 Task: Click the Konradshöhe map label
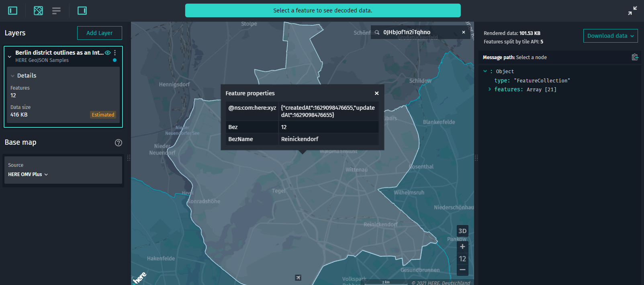coord(204,201)
